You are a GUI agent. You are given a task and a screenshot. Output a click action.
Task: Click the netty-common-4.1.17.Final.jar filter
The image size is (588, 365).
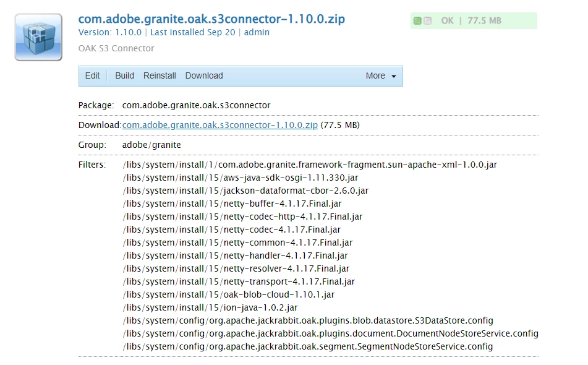238,243
